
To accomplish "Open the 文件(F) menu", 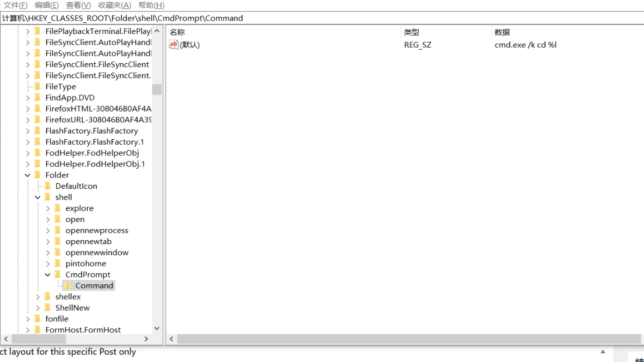I will (16, 5).
